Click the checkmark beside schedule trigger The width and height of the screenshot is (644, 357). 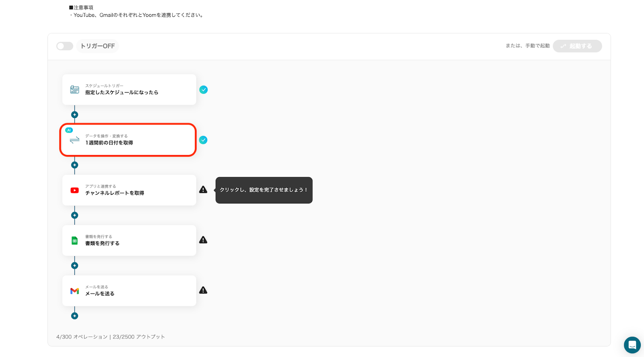coord(204,90)
